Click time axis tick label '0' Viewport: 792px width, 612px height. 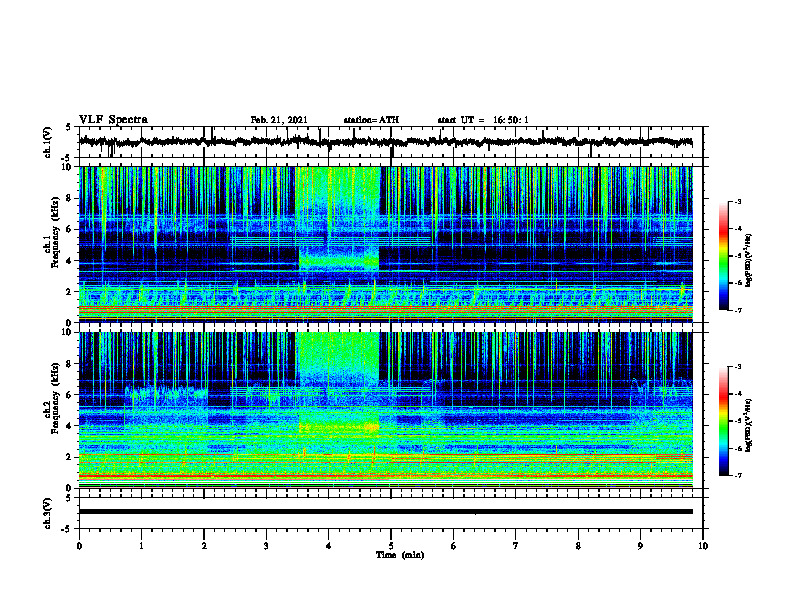coord(79,546)
